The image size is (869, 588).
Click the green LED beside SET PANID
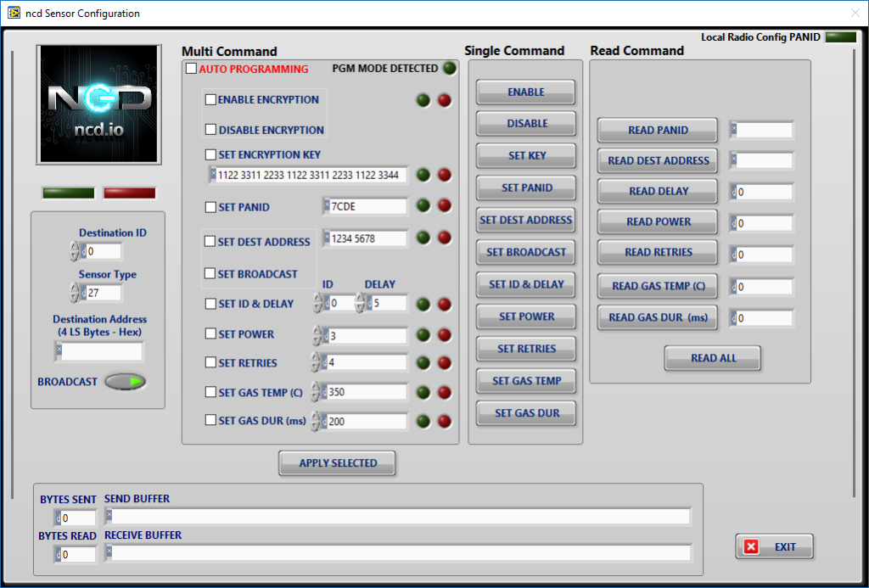(422, 205)
